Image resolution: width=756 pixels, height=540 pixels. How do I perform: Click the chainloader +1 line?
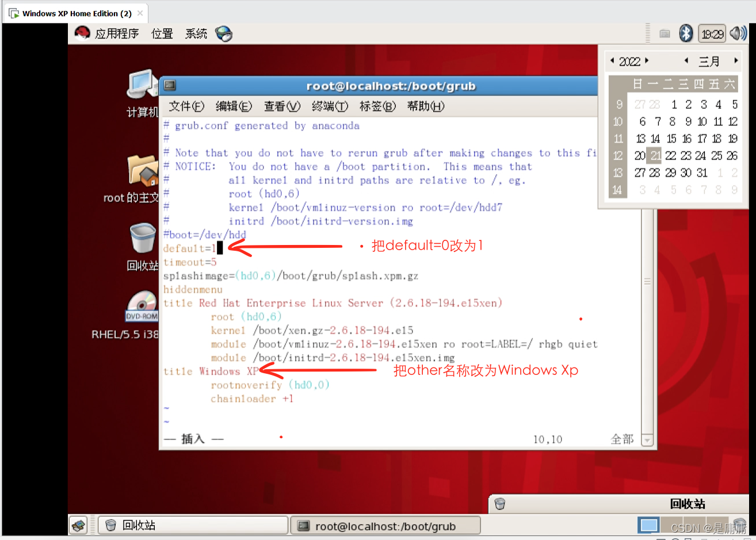252,399
